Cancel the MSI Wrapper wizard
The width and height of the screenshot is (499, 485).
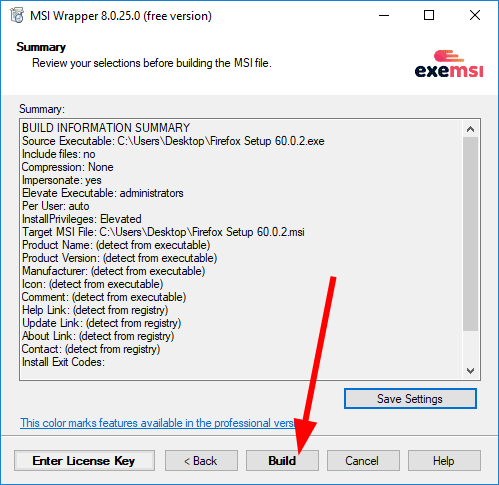[363, 461]
